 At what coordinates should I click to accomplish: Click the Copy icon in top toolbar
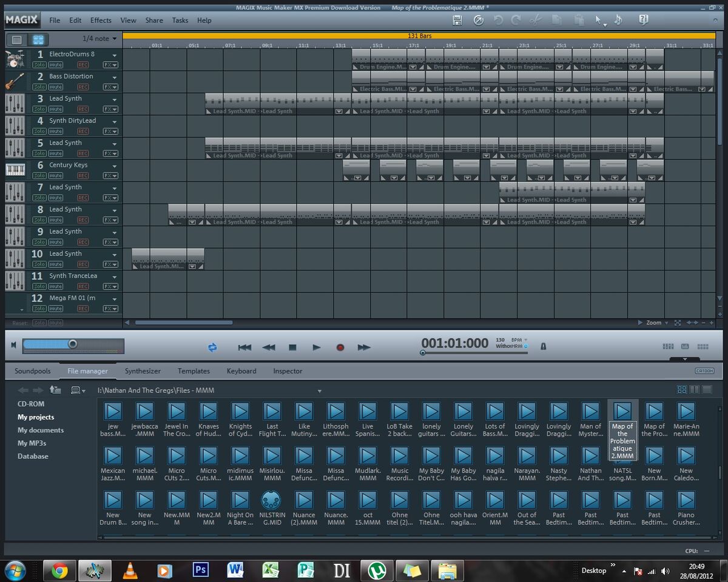[556, 21]
